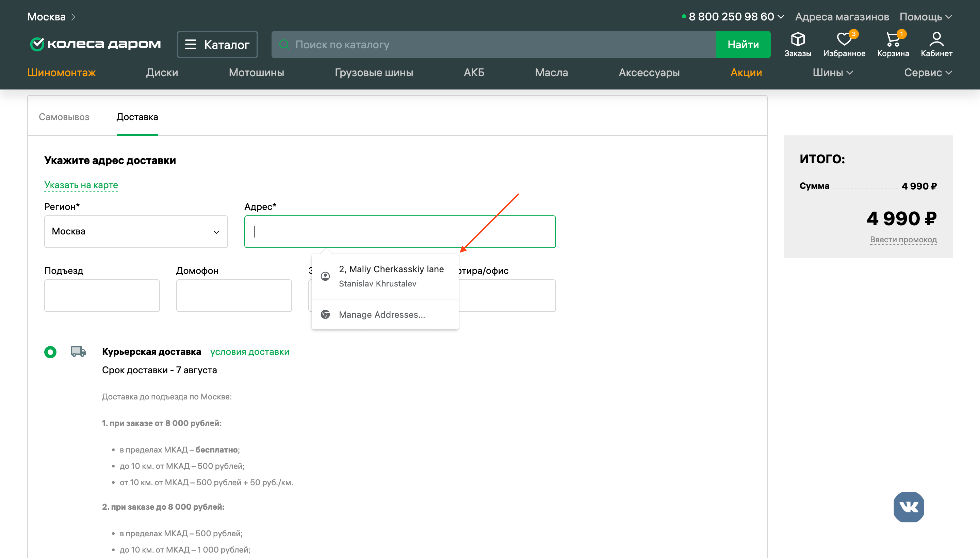Choose autofill address 2, Maliy Cherkasskiy lane
Viewport: 980px width, 558px height.
[385, 276]
